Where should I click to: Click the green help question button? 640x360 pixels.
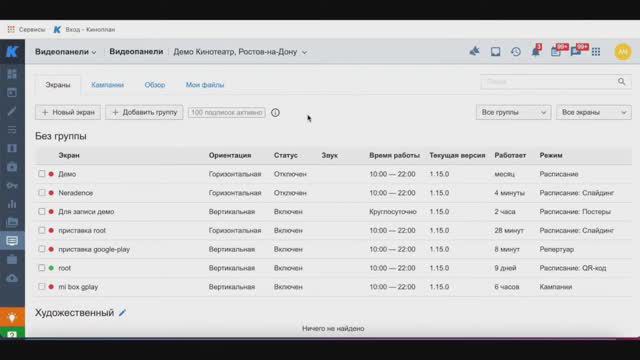tap(12, 333)
